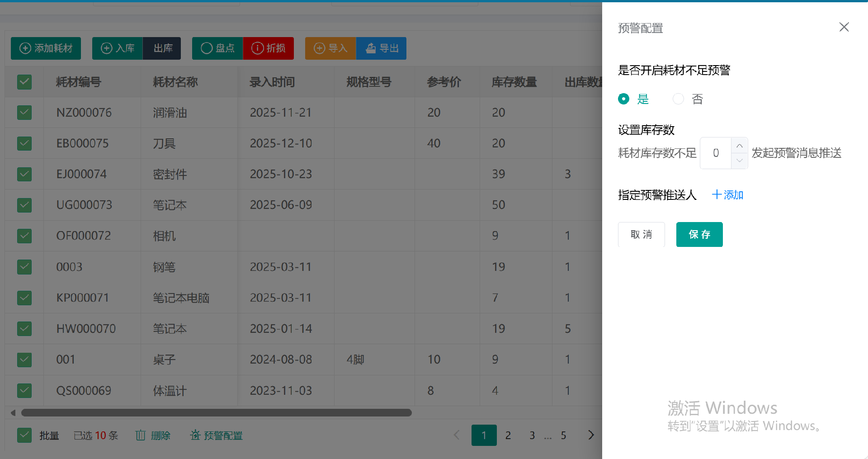
Task: Open page 3 in the pagination bar
Action: pyautogui.click(x=532, y=435)
